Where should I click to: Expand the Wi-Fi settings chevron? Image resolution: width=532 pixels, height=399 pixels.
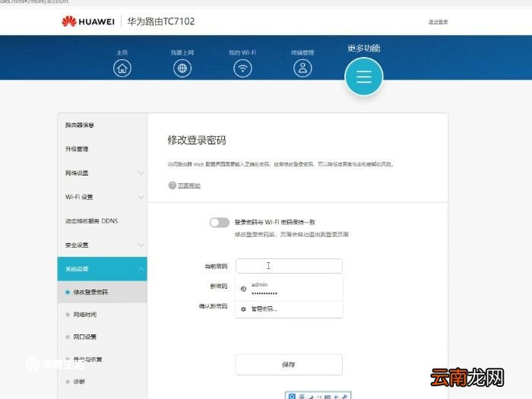(141, 197)
